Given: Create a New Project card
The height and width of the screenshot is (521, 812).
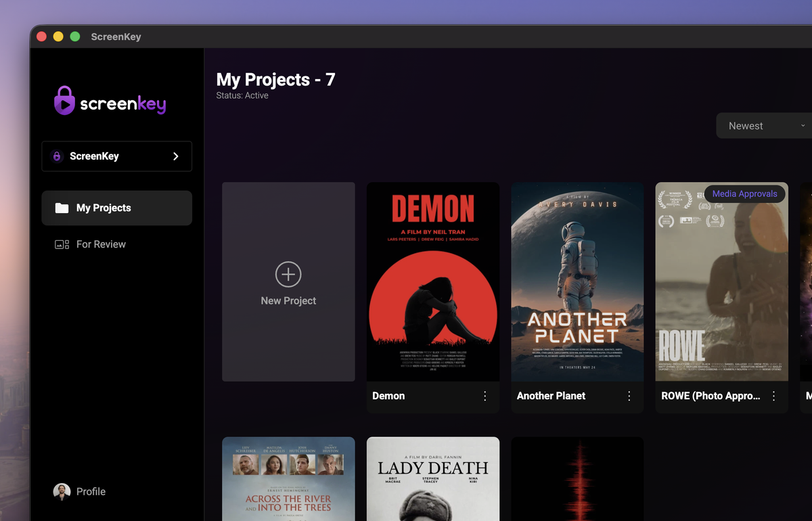Looking at the screenshot, I should click(x=288, y=281).
